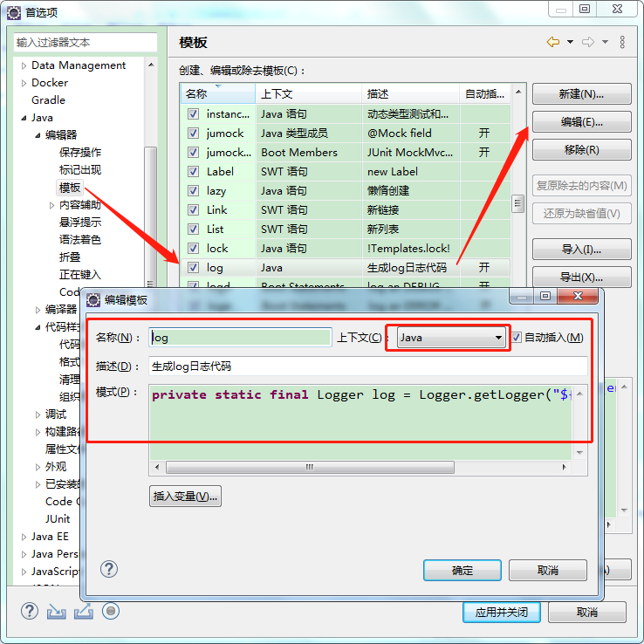Toggle the instanc... template checkbox
644x644 pixels.
tap(193, 113)
